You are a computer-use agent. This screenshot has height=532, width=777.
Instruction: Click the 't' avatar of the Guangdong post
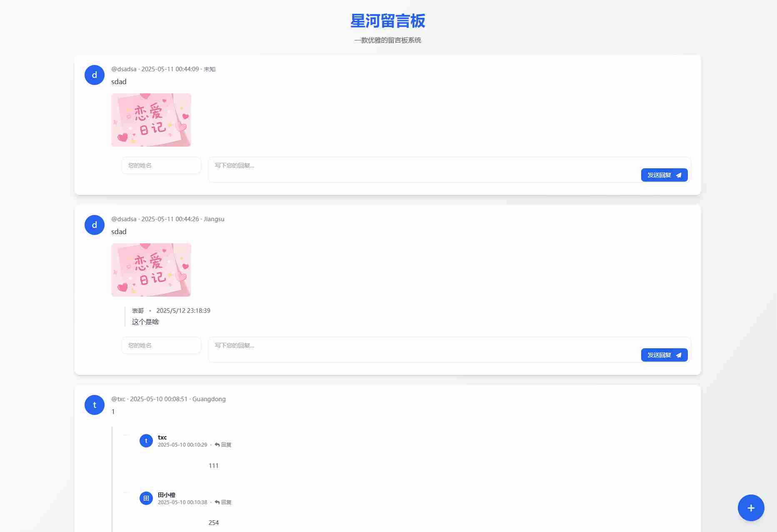95,405
